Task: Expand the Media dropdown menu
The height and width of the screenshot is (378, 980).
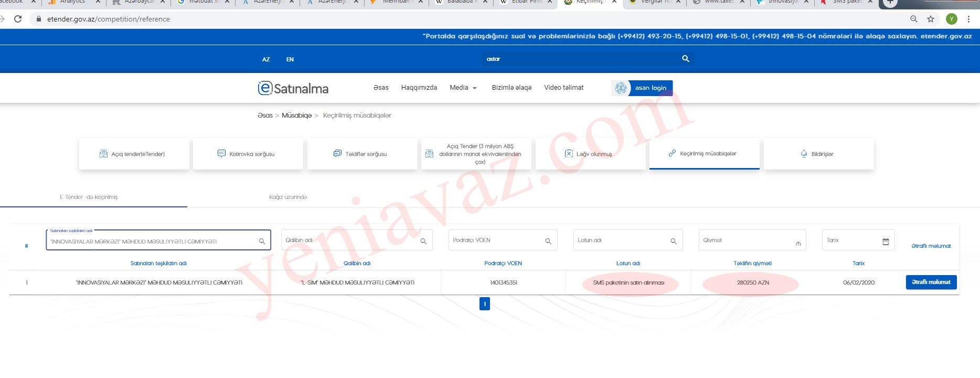Action: [463, 88]
